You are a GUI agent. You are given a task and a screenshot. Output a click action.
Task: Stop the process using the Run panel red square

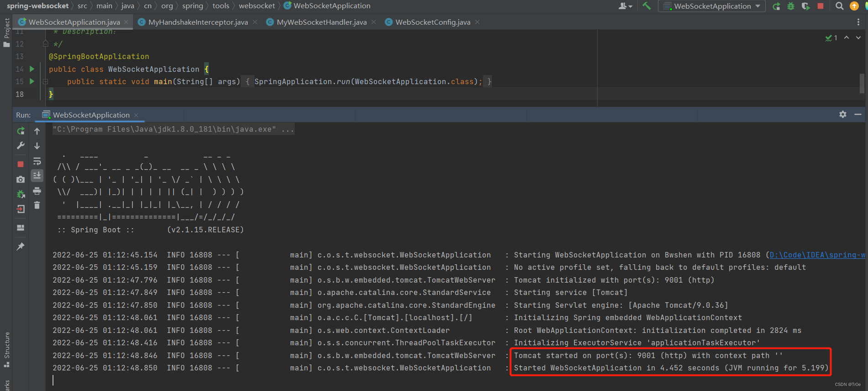point(21,164)
